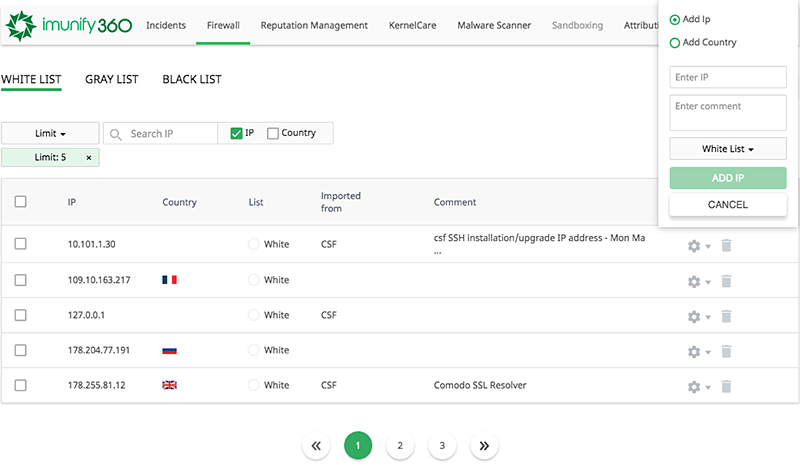Expand the White List dropdown selector
Image resolution: width=800 pixels, height=465 pixels.
pyautogui.click(x=727, y=149)
